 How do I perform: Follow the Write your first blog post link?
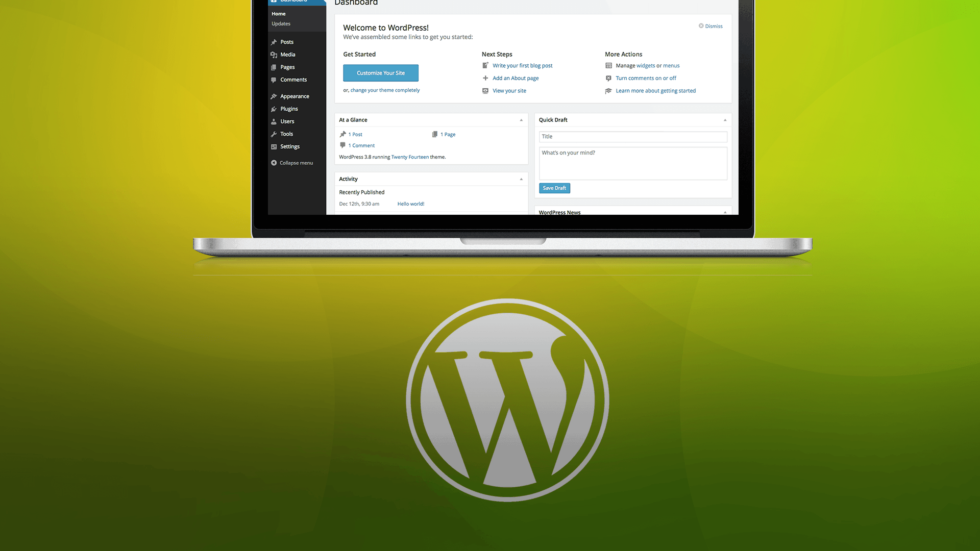click(522, 66)
